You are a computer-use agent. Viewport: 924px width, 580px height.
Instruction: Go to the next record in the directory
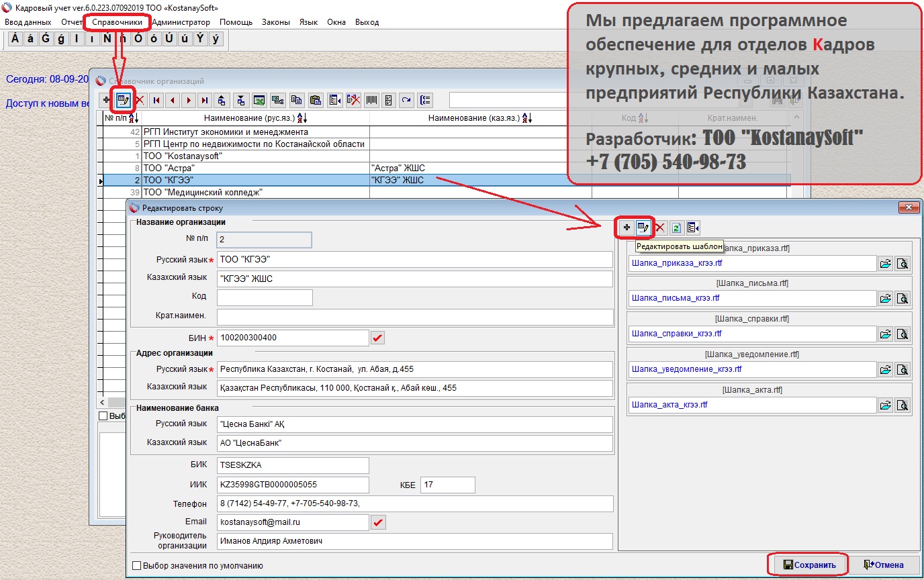(189, 101)
